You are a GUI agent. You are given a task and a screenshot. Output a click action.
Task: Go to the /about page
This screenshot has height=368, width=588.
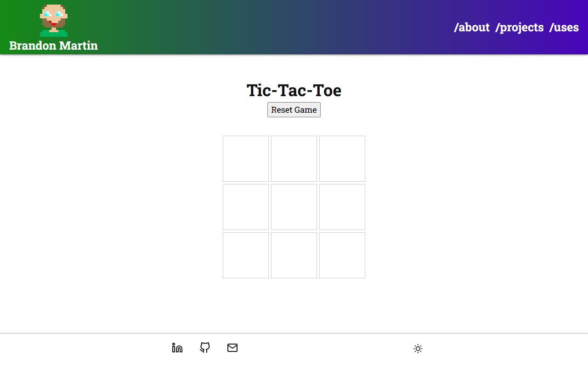tap(472, 27)
